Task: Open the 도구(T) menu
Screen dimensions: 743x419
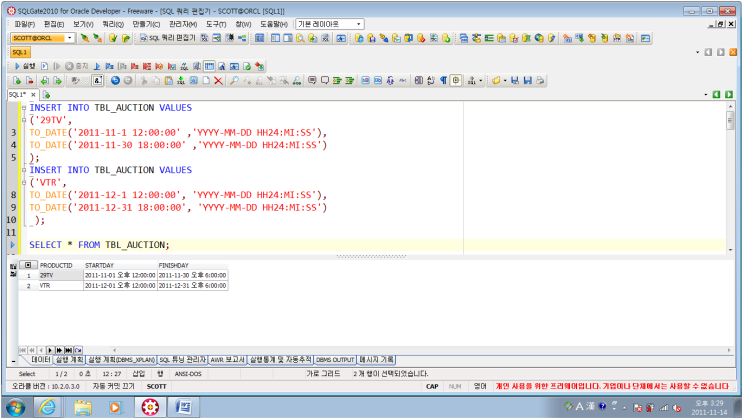Action: pos(216,24)
